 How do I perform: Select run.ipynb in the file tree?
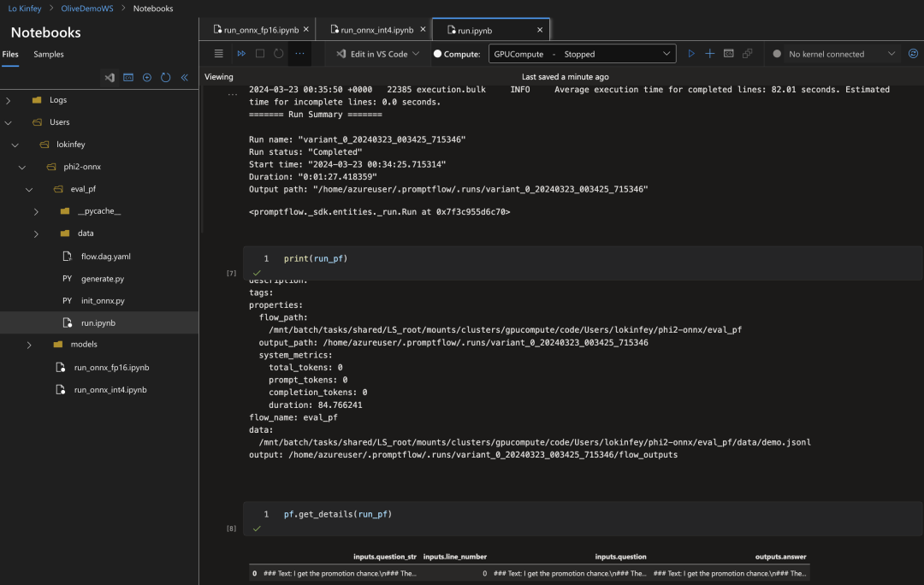point(99,322)
